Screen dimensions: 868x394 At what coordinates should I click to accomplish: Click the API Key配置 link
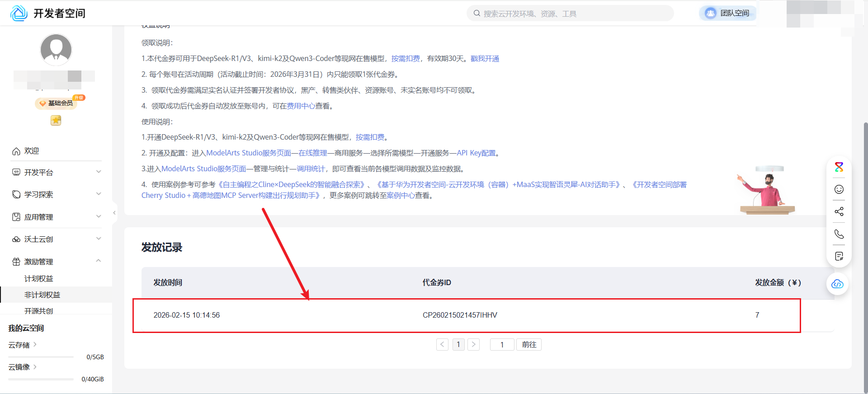[476, 153]
